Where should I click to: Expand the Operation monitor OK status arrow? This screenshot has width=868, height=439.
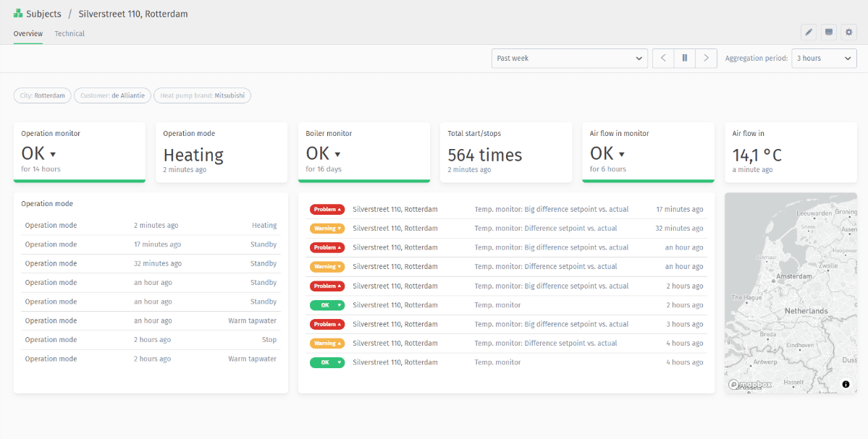click(x=53, y=154)
